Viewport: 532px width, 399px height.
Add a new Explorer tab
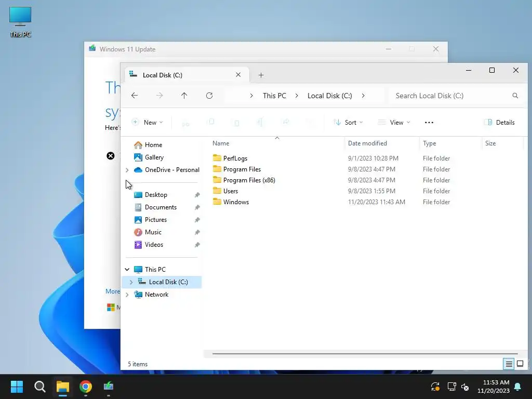coord(261,75)
